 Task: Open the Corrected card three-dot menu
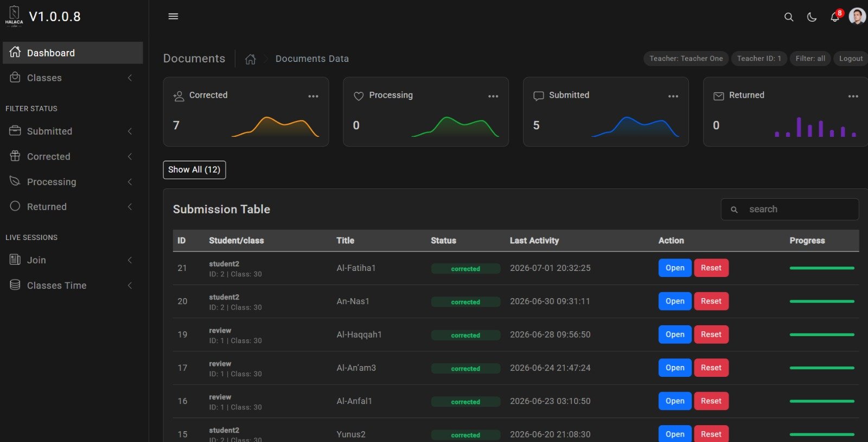coord(313,96)
